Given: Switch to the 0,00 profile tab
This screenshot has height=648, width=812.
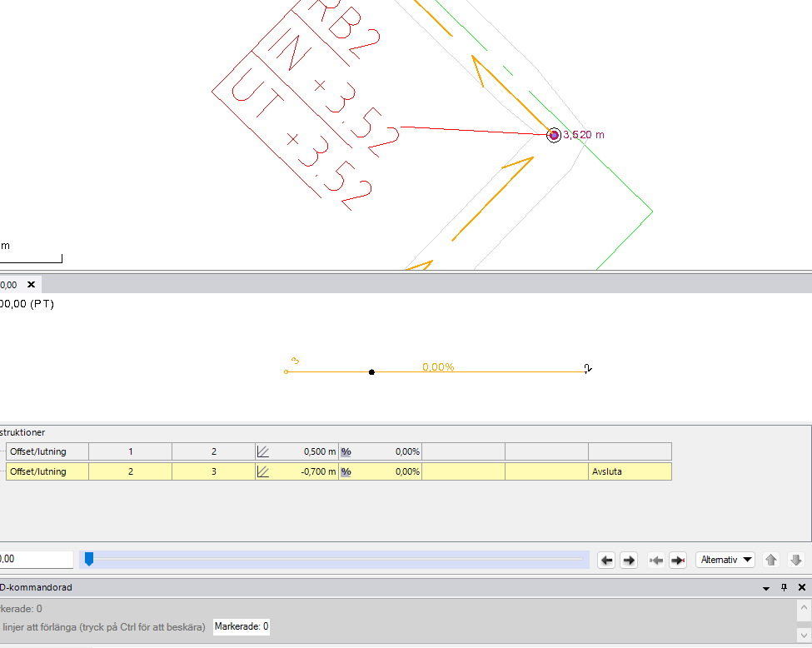Looking at the screenshot, I should pyautogui.click(x=10, y=284).
